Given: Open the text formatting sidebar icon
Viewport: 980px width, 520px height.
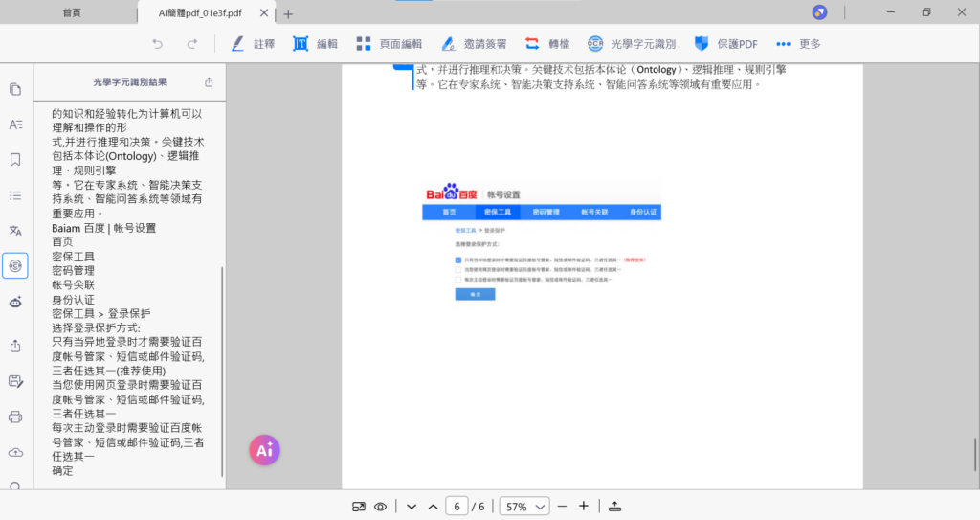Looking at the screenshot, I should 15,124.
